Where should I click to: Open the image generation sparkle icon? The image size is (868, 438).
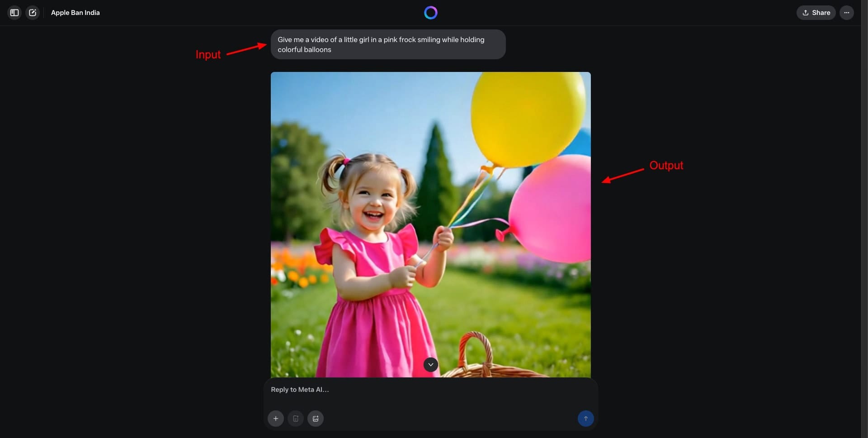(316, 419)
